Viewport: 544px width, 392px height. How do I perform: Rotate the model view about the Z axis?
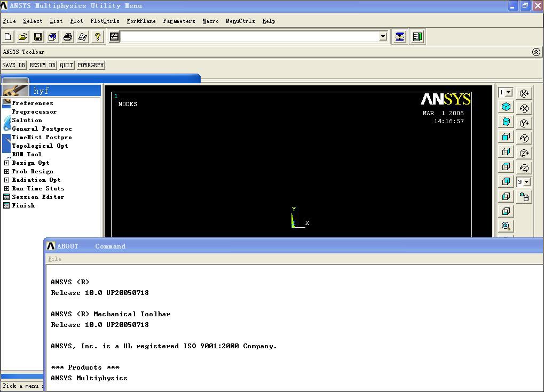[x=524, y=152]
